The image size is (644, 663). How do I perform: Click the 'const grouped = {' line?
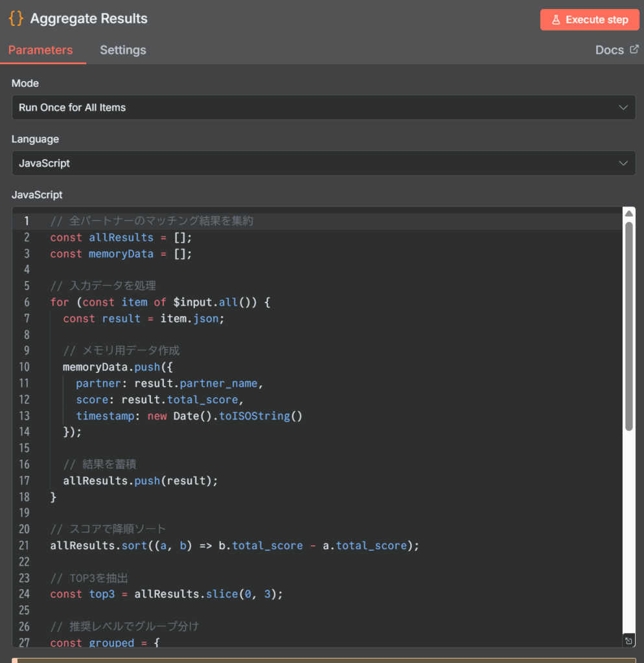pyautogui.click(x=104, y=642)
